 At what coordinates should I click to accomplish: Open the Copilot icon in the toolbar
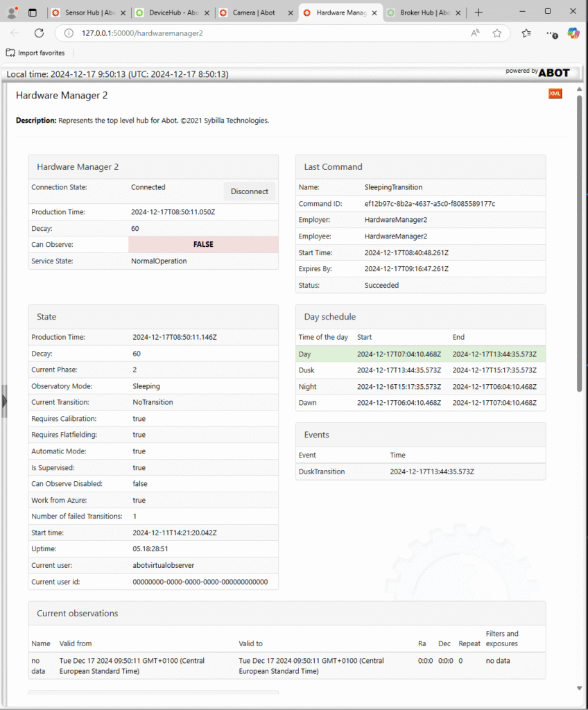tap(573, 33)
